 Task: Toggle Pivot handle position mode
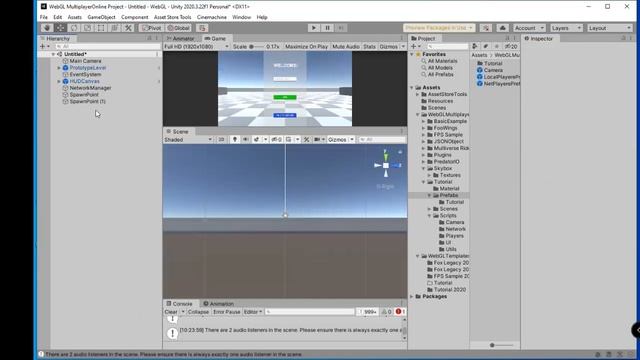(x=151, y=28)
